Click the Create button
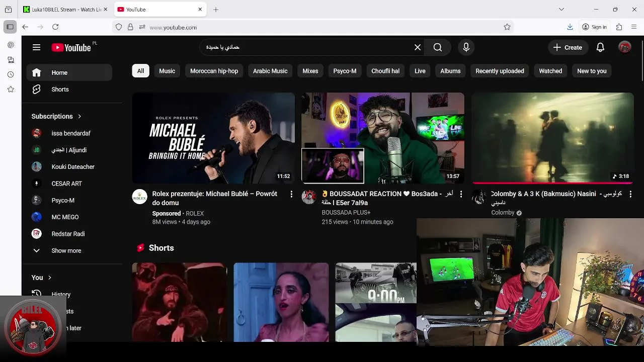This screenshot has width=644, height=362. (568, 47)
